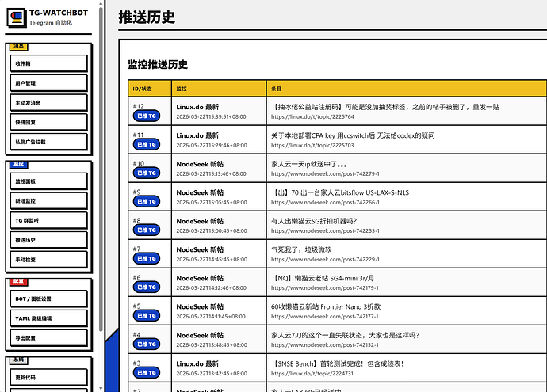Click 已推 TG badge for #12
Image resolution: width=547 pixels, height=392 pixels.
(x=147, y=116)
